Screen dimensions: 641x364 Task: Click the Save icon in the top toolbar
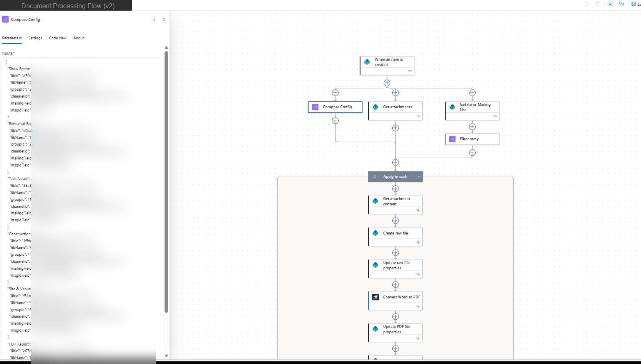pos(634,4)
